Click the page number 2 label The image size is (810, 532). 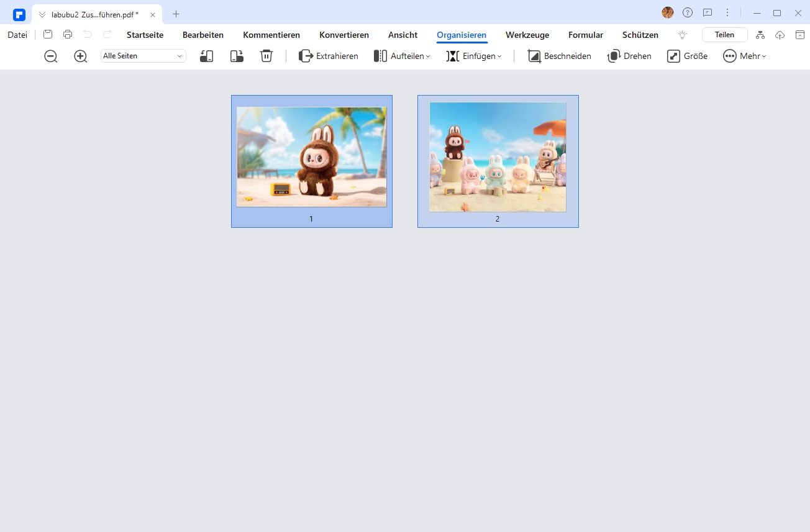(498, 219)
